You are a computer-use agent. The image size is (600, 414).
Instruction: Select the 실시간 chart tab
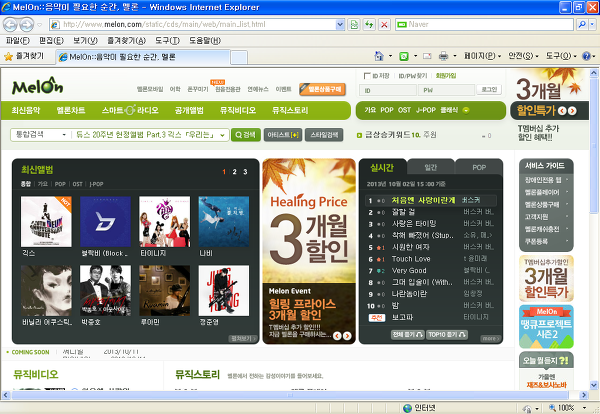(382, 167)
